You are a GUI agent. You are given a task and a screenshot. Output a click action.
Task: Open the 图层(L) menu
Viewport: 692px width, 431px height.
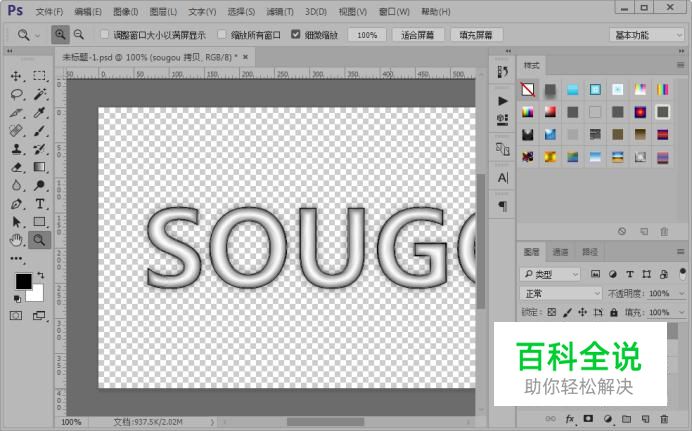(x=163, y=12)
